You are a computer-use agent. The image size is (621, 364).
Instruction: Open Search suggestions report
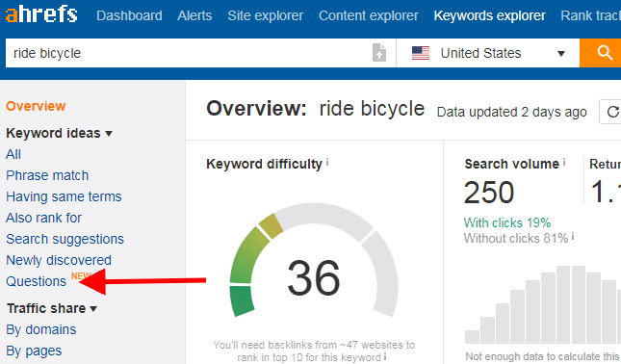pyautogui.click(x=65, y=239)
